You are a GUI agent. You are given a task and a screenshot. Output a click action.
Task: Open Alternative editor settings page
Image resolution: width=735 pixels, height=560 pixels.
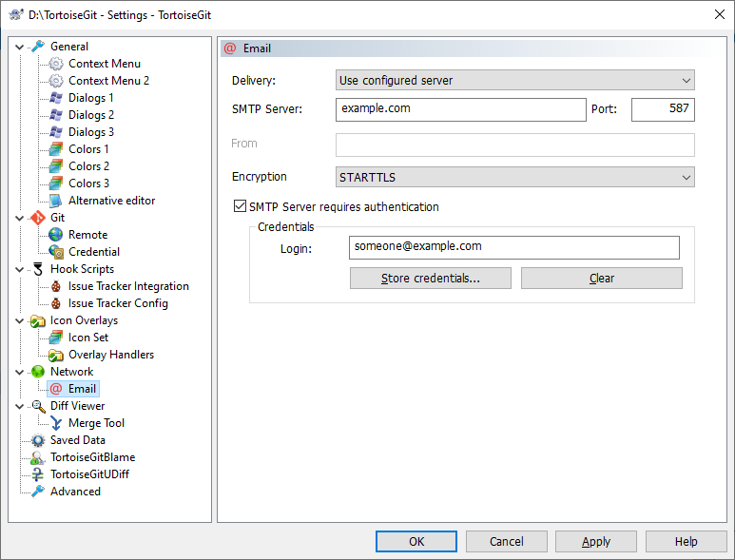(x=111, y=201)
